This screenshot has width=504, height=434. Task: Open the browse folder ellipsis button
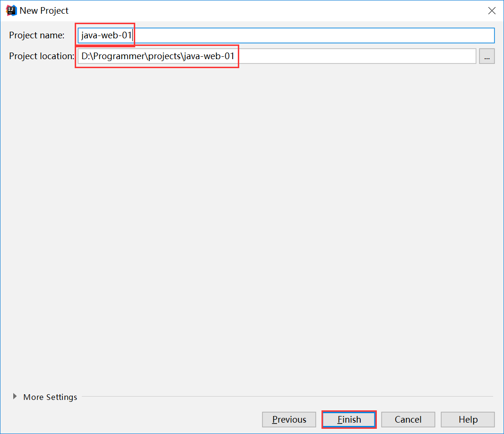[487, 56]
